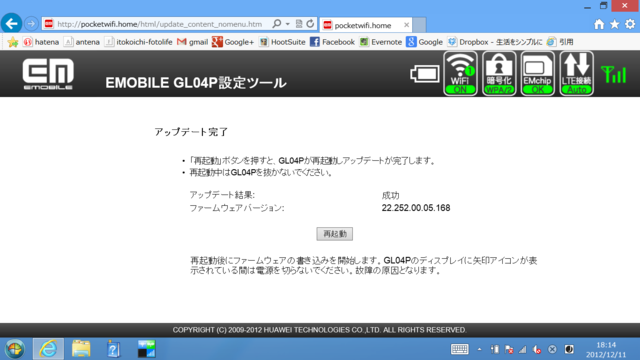Viewport: 640px width, 360px height.
Task: Click the 成功 update result value
Action: pyautogui.click(x=390, y=195)
